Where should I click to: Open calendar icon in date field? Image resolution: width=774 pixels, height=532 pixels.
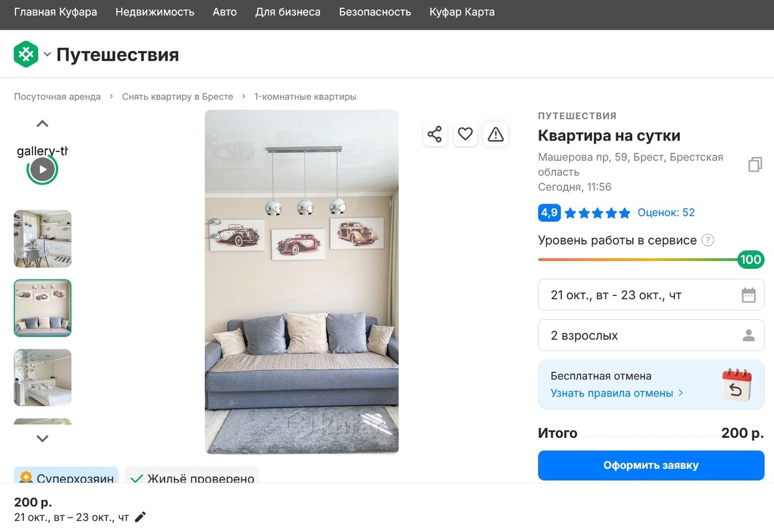point(748,295)
